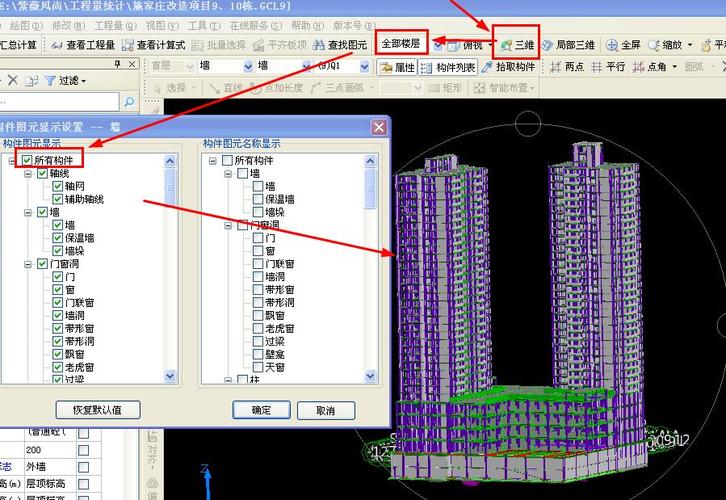Select the 缩放 zoom tool

click(x=665, y=45)
